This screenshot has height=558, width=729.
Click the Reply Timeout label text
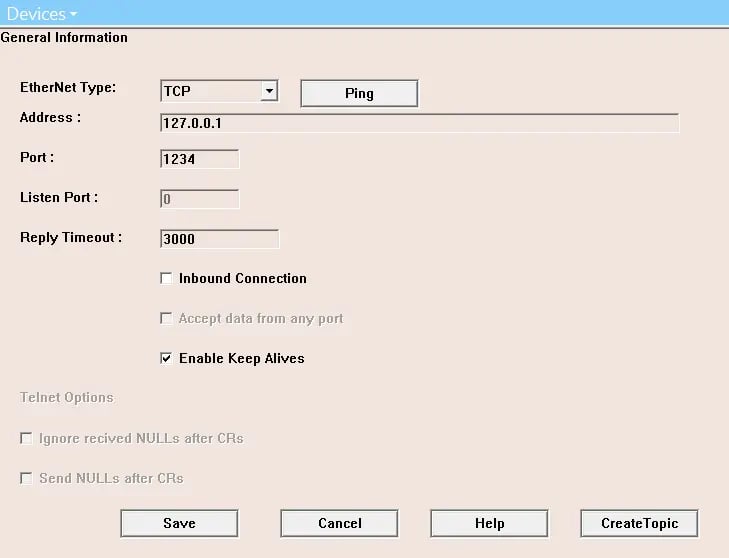[x=70, y=238]
